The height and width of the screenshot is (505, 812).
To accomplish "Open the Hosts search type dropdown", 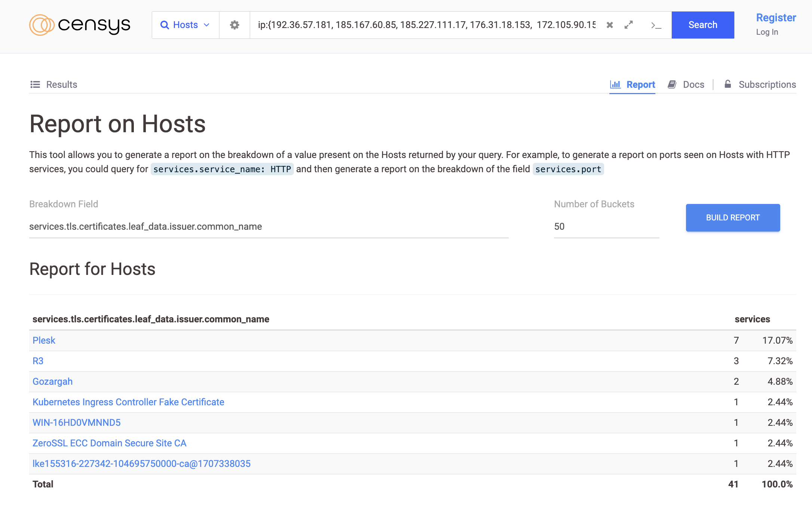I will coord(185,25).
